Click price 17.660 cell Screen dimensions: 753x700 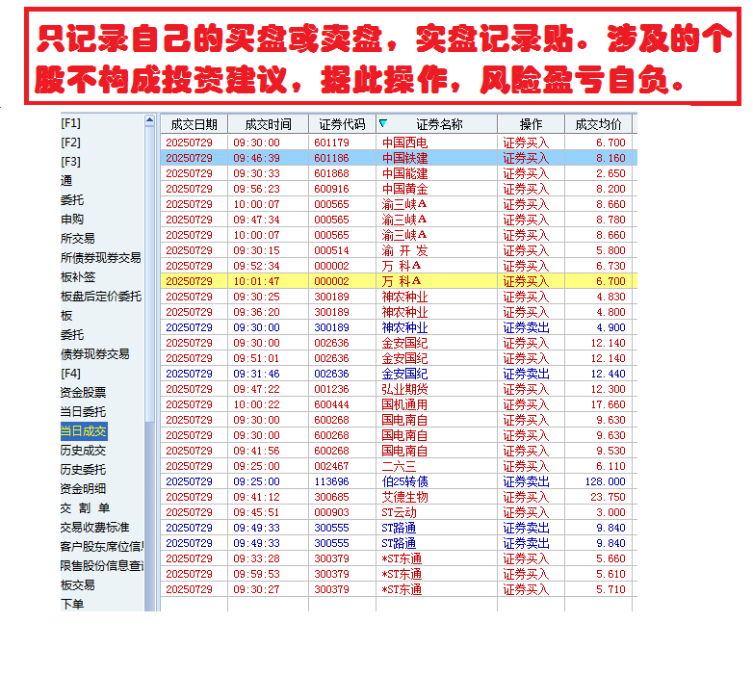[x=608, y=404]
